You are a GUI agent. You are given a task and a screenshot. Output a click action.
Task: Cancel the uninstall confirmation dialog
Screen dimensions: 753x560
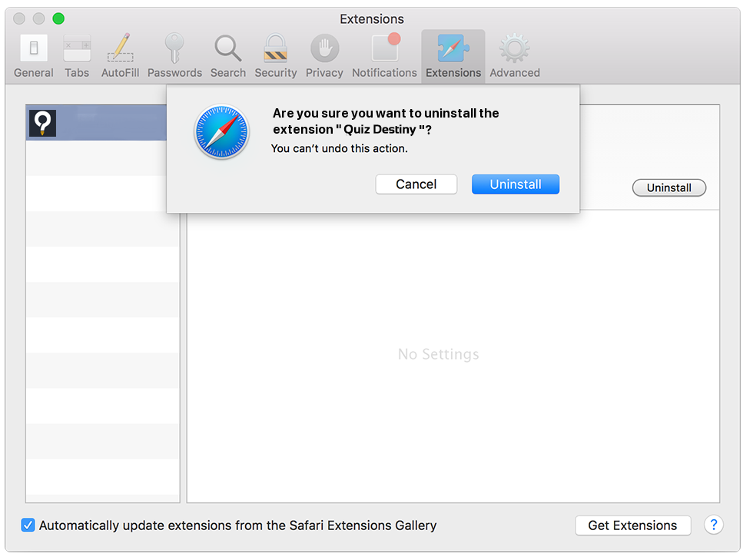[416, 184]
